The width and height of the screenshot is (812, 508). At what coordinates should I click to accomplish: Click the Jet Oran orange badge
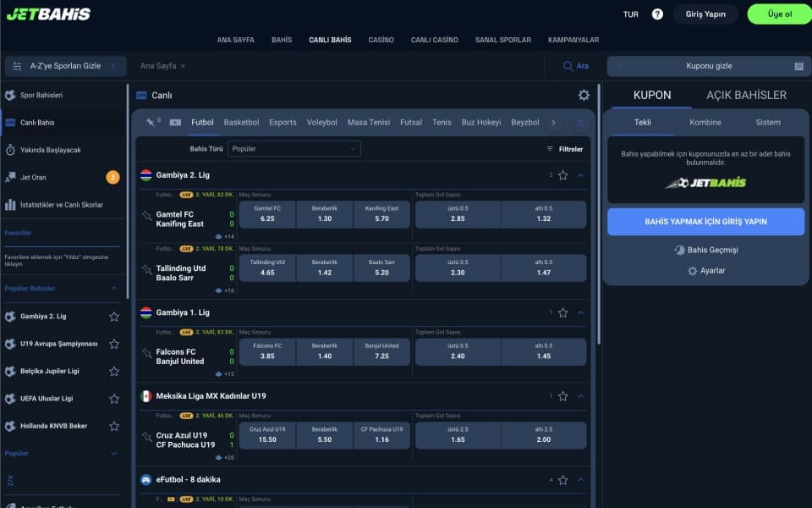112,177
